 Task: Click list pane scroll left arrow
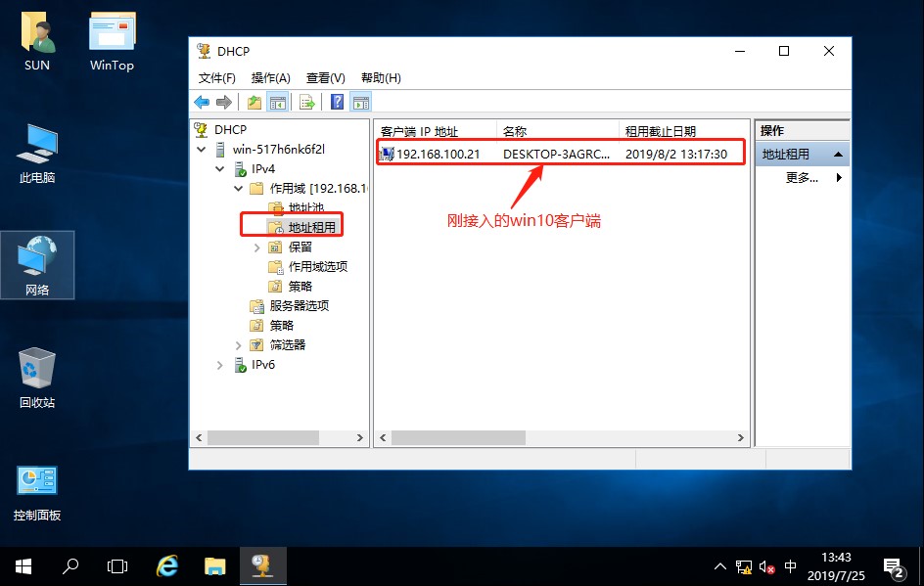383,437
